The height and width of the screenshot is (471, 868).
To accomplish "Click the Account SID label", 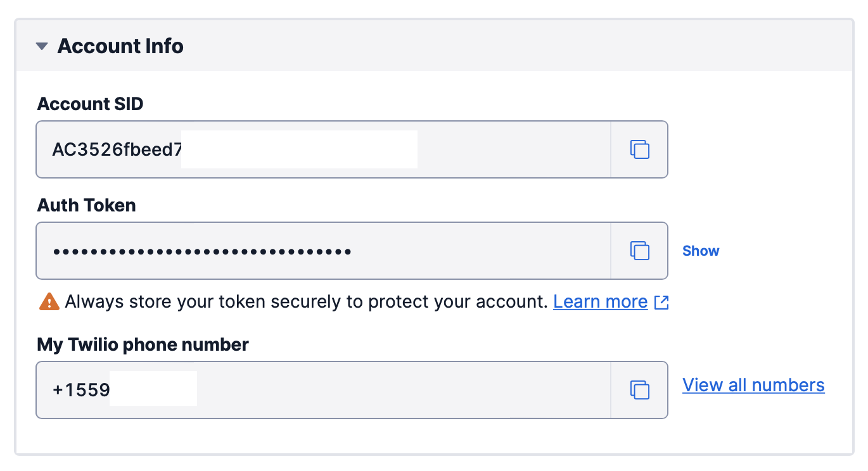I will pyautogui.click(x=90, y=104).
